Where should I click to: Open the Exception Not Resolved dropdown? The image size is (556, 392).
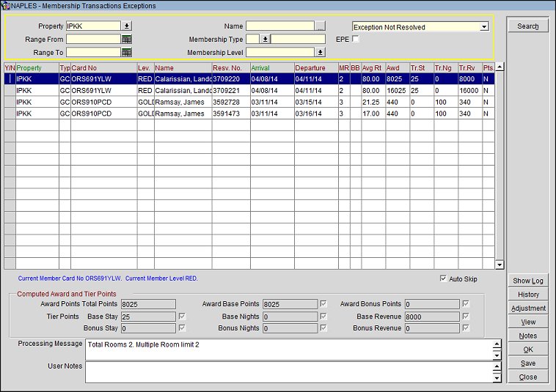click(x=483, y=27)
